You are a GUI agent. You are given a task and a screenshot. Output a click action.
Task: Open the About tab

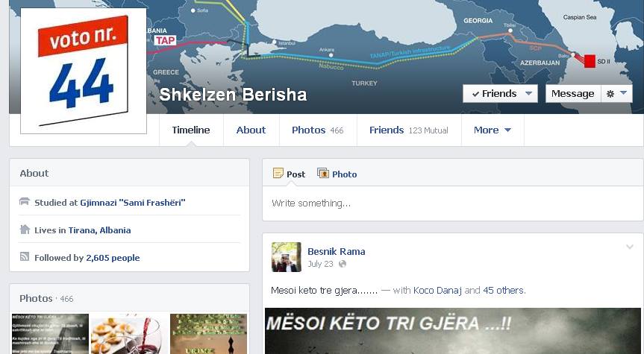click(x=251, y=130)
